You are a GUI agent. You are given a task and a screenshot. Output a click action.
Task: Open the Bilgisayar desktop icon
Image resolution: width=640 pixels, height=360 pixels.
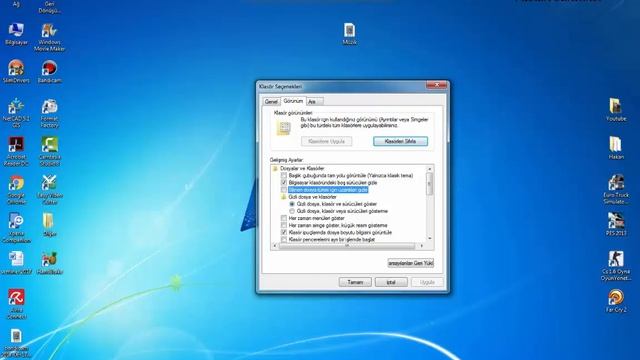click(16, 33)
